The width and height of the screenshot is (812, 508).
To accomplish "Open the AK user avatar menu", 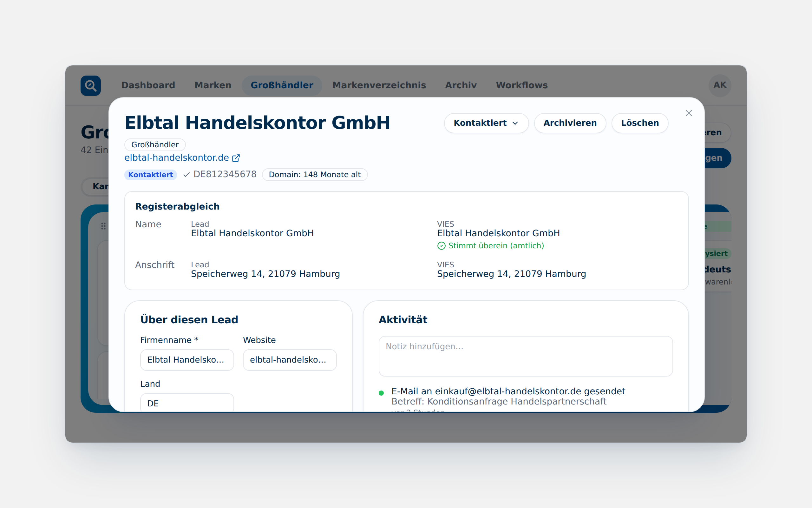I will [x=720, y=85].
